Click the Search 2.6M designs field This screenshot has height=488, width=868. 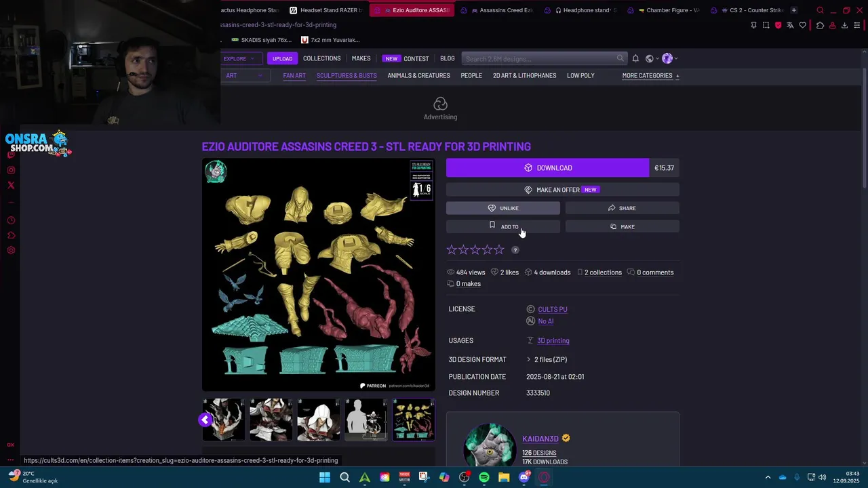click(x=540, y=58)
